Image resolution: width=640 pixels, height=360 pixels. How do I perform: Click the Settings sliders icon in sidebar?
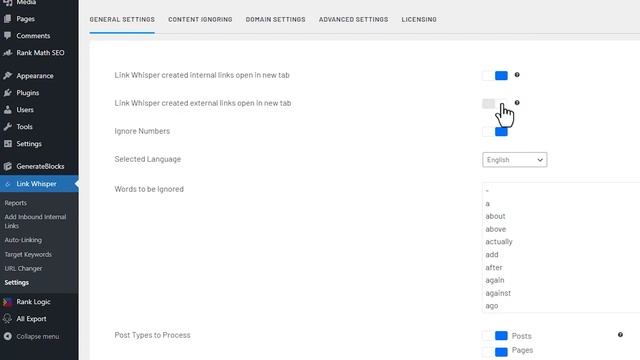coord(7,144)
